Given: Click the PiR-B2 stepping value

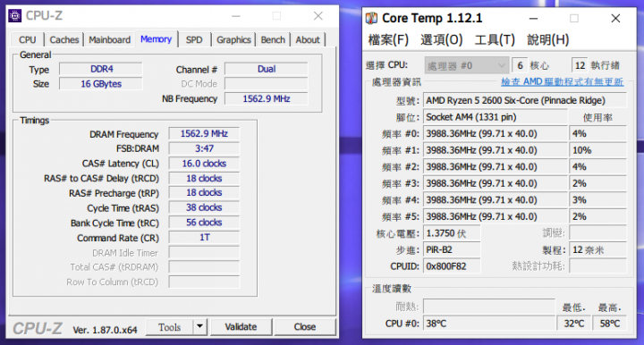Looking at the screenshot, I should [452, 250].
